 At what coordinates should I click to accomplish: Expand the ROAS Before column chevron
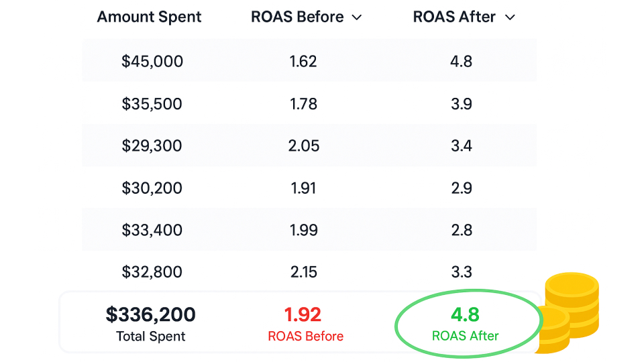point(357,17)
